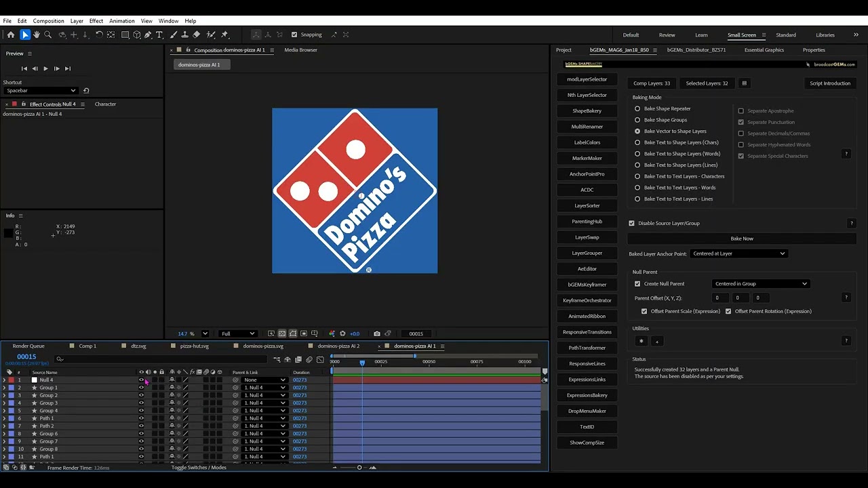Viewport: 868px width, 488px height.
Task: Open the Composition menu
Action: (48, 21)
